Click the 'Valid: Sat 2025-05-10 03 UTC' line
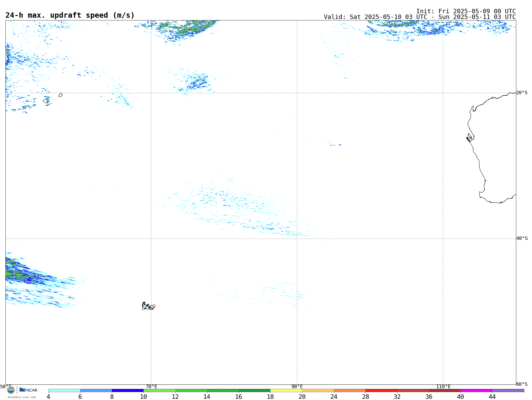 420,17
